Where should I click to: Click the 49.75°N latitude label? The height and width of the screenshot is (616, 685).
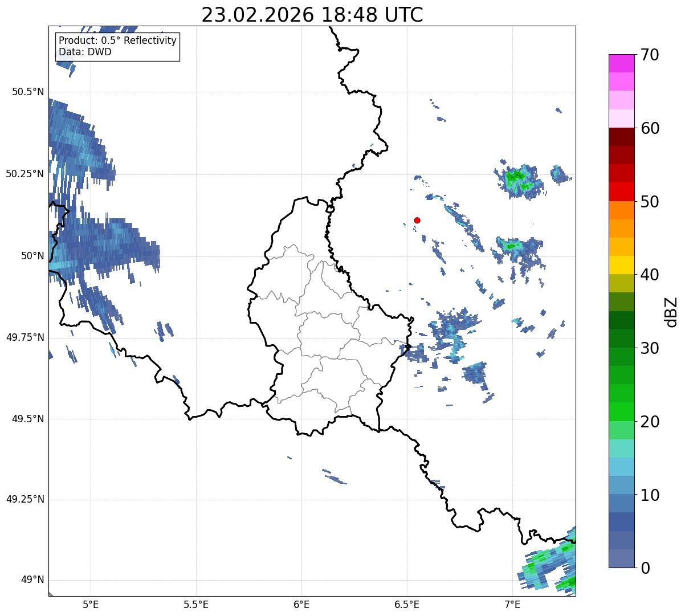pyautogui.click(x=25, y=337)
